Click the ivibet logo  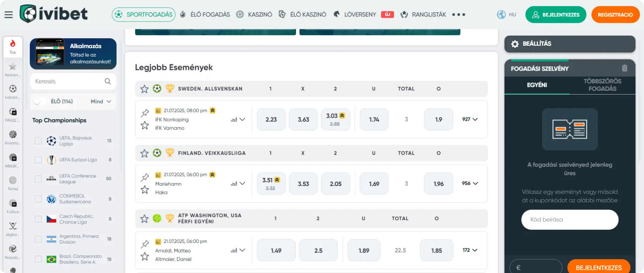coord(54,14)
